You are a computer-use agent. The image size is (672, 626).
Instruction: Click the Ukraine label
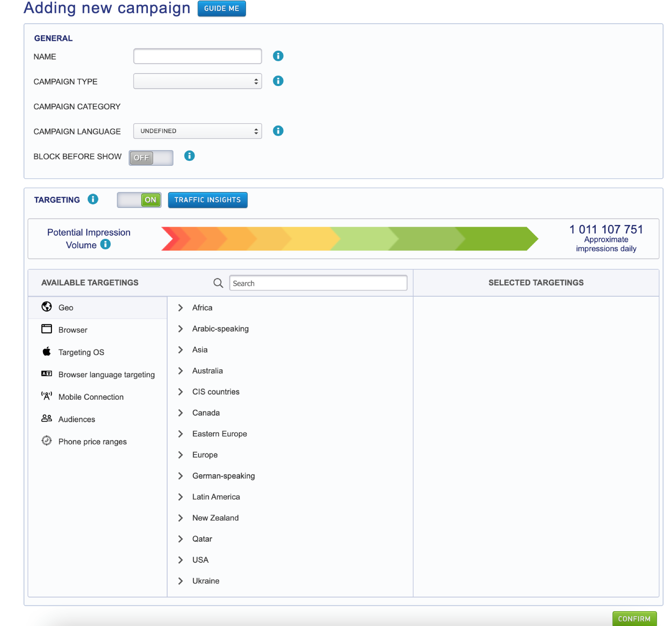206,582
